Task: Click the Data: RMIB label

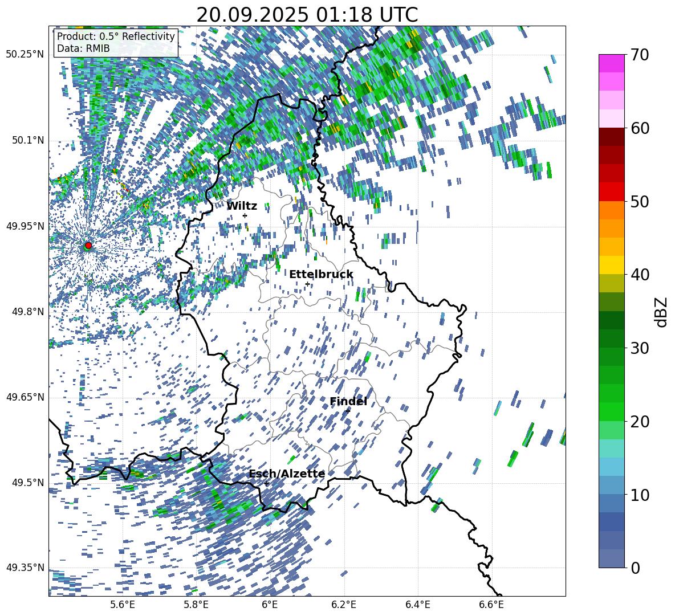Action: (x=83, y=48)
